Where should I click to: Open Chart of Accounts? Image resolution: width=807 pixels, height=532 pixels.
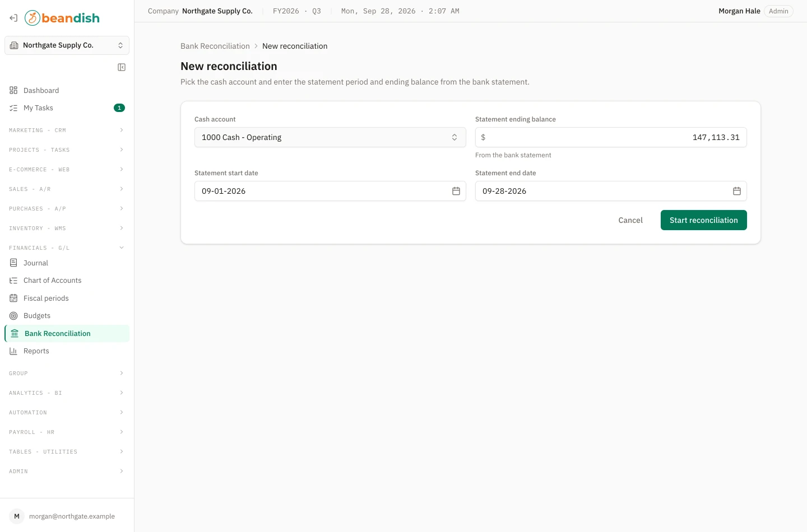click(67, 281)
